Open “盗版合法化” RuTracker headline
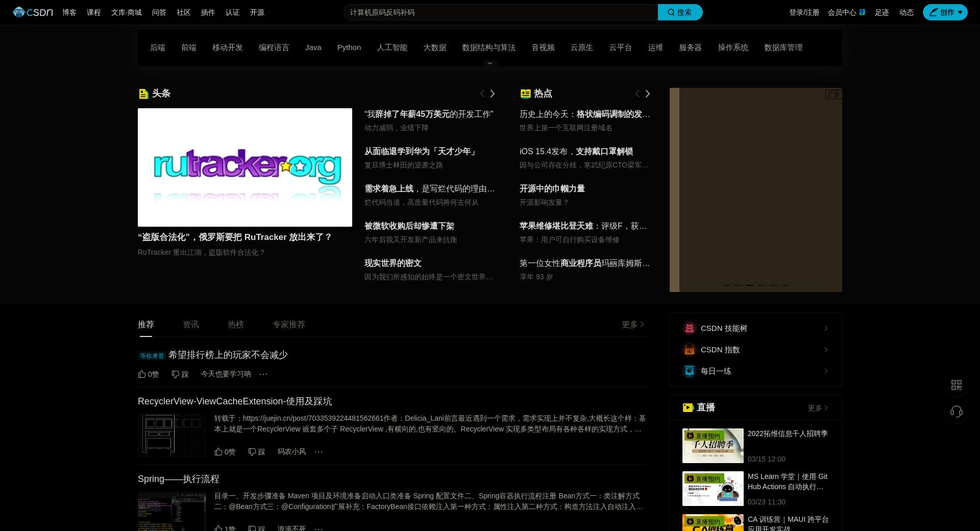Viewport: 980px width, 531px height. click(235, 237)
